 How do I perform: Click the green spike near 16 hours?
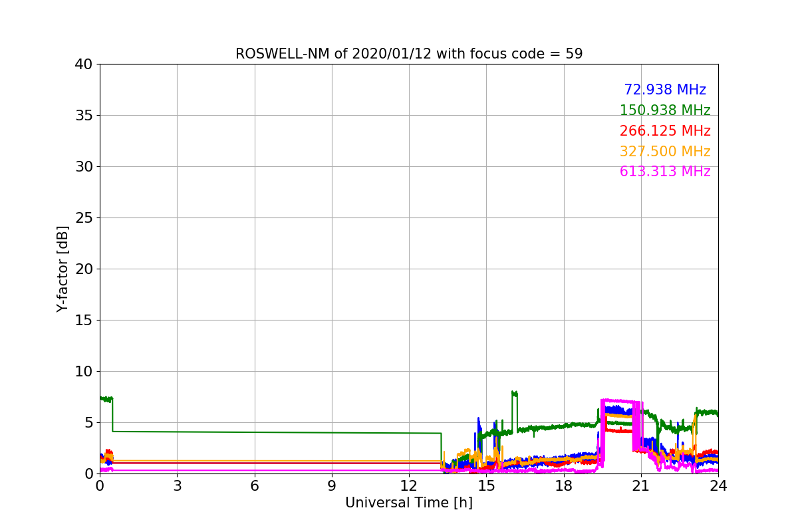514,394
